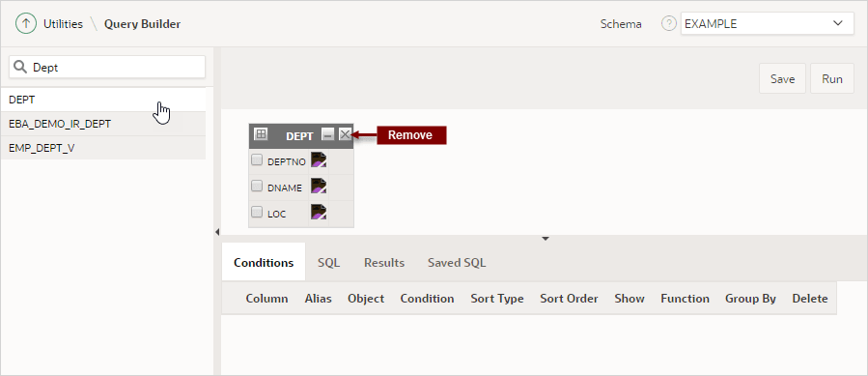Screen dimensions: 868x376
Task: Click the Show header
Action: pyautogui.click(x=630, y=299)
